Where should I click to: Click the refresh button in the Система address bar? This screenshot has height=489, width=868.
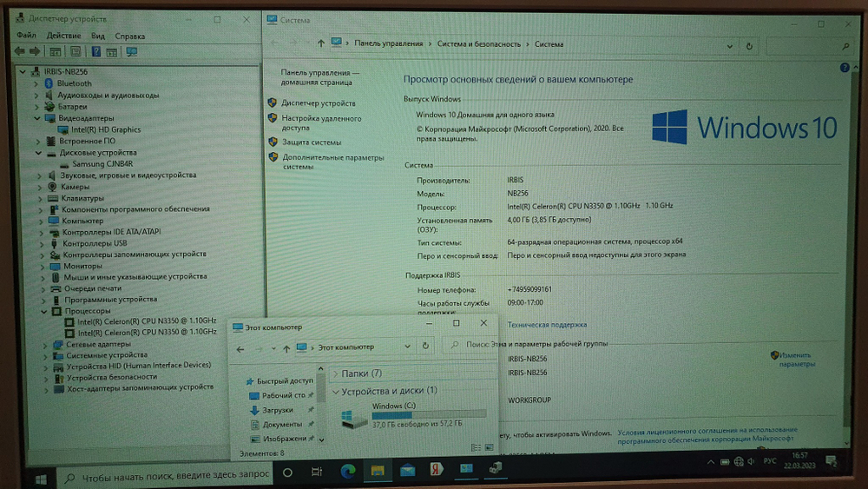click(749, 45)
